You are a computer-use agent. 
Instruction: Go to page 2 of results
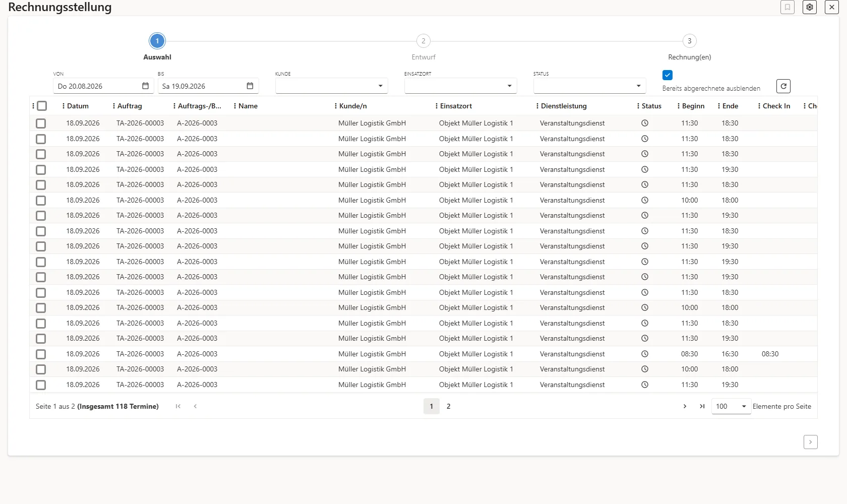coord(448,406)
